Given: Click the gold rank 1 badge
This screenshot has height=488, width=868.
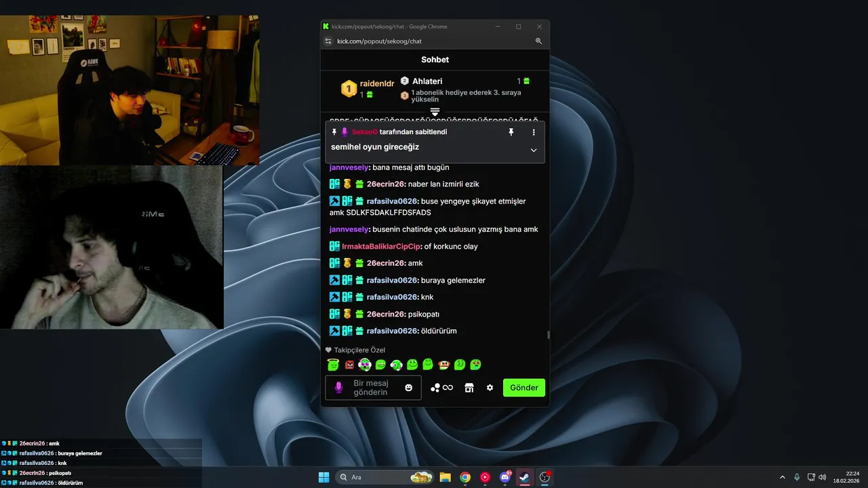Looking at the screenshot, I should click(x=349, y=88).
